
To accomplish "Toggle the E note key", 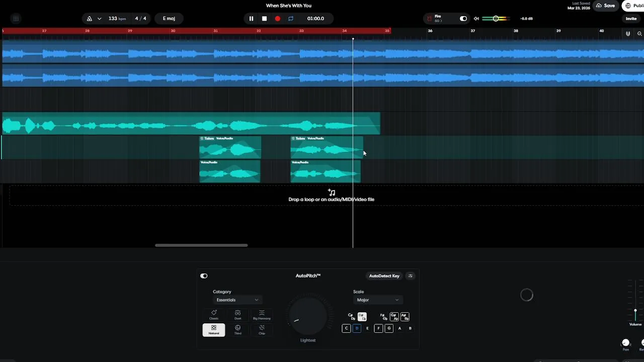I will point(367,328).
